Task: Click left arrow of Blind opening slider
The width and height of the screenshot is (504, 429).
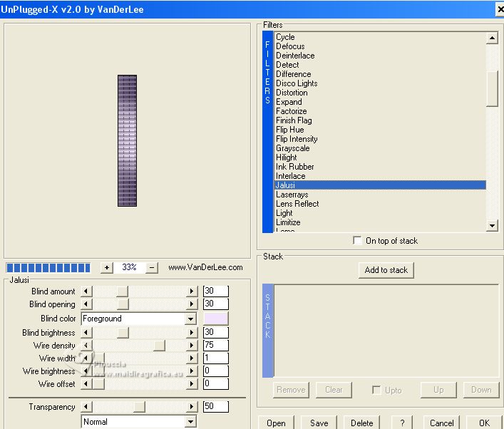Action: click(x=86, y=304)
